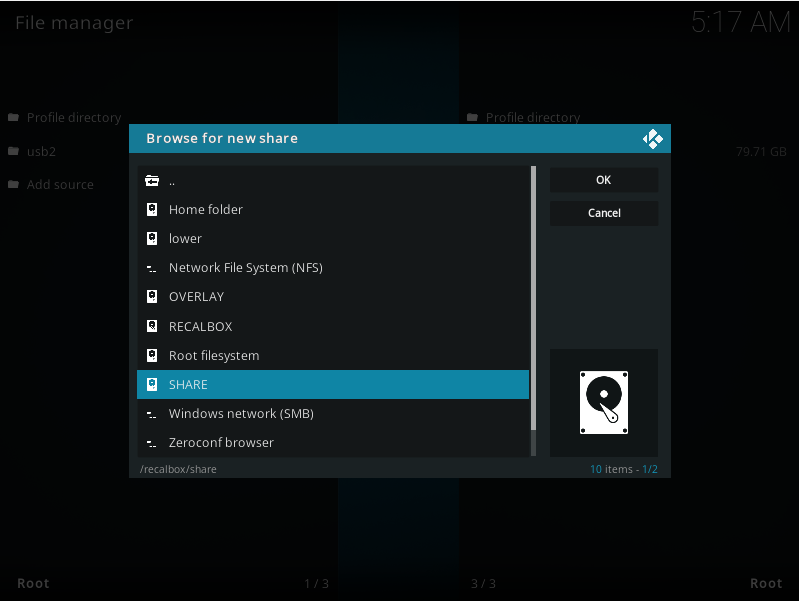799x601 pixels.
Task: Click folder icon beside Add source
Action: coord(14,185)
